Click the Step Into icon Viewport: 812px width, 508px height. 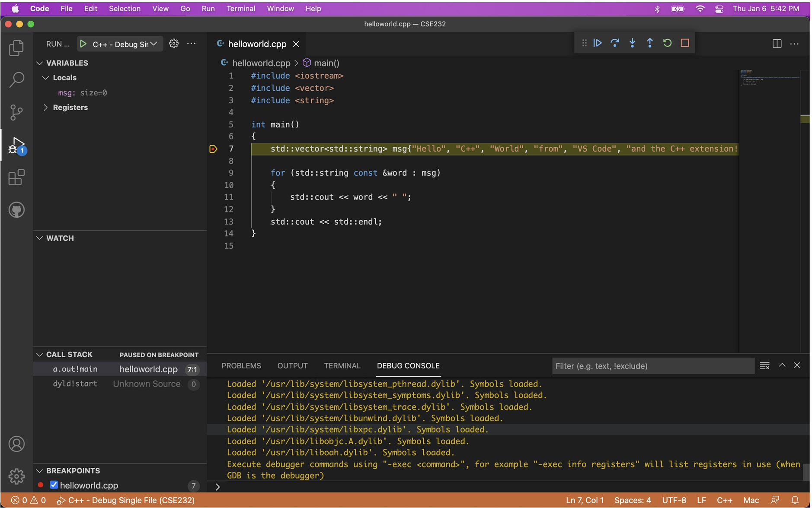(x=632, y=43)
